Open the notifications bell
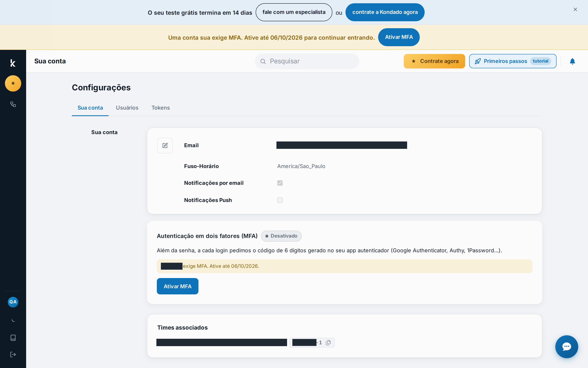 (572, 61)
